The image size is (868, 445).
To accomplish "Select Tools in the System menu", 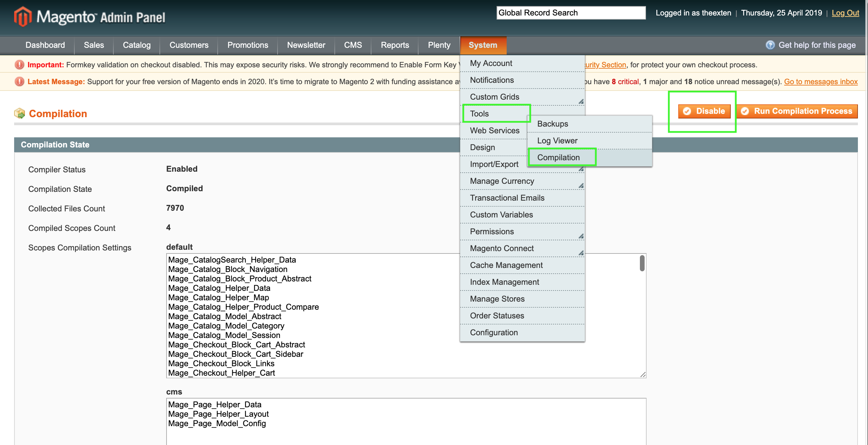I will pos(496,114).
